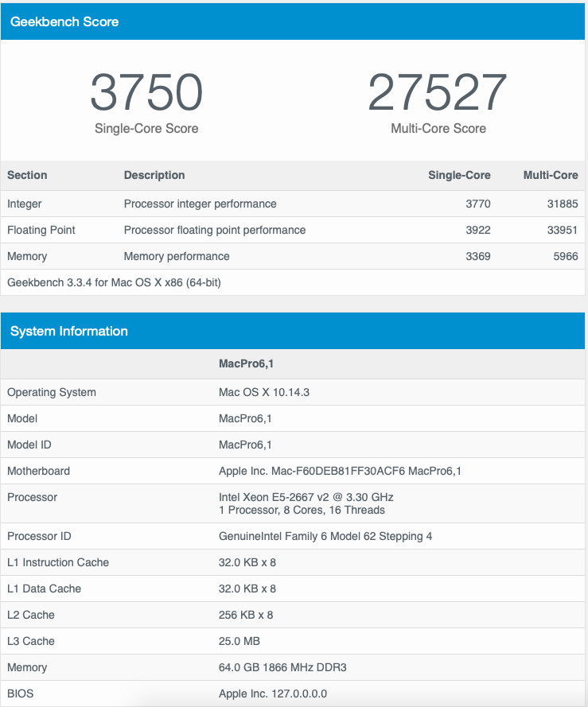Click the Model row label
The height and width of the screenshot is (707, 588).
(x=22, y=418)
